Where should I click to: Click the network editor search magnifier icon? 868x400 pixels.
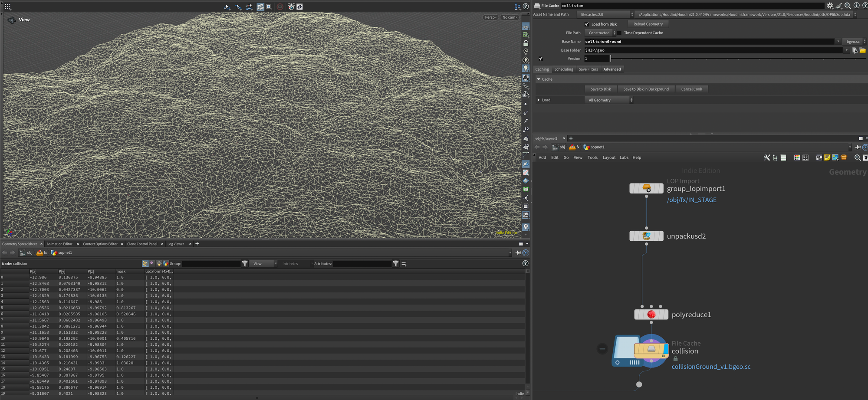[x=857, y=157]
